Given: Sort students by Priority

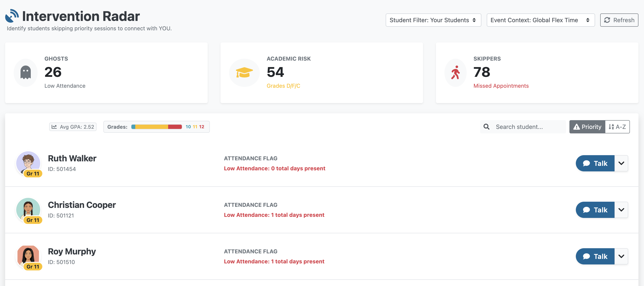Looking at the screenshot, I should click(x=587, y=127).
